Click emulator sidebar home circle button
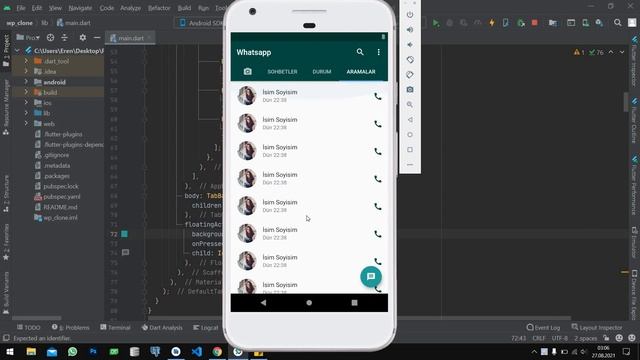This screenshot has width=640, height=360. (x=410, y=135)
